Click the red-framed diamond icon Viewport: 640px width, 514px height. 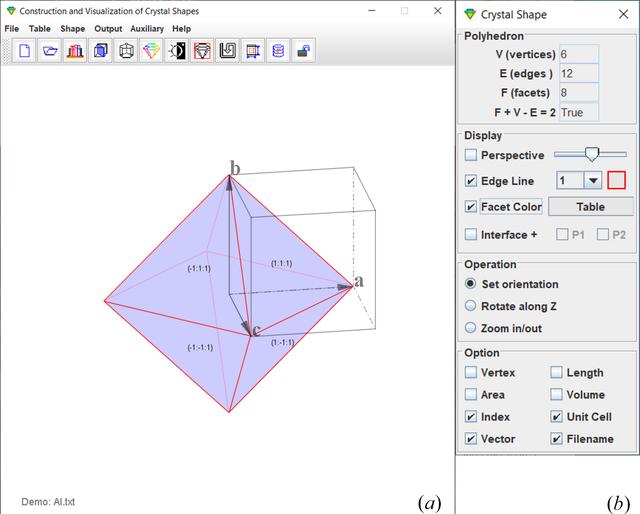click(x=202, y=51)
